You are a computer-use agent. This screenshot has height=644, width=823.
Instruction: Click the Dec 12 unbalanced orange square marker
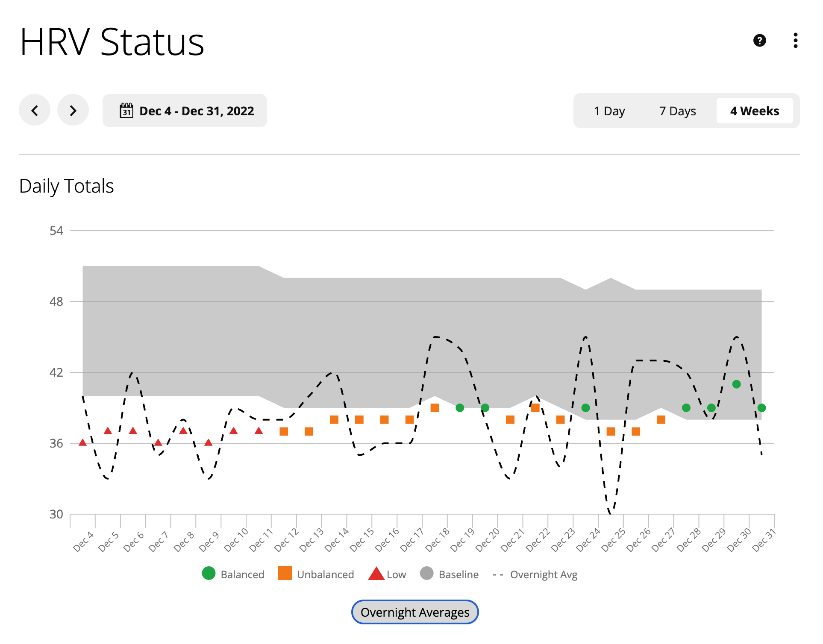(x=284, y=431)
